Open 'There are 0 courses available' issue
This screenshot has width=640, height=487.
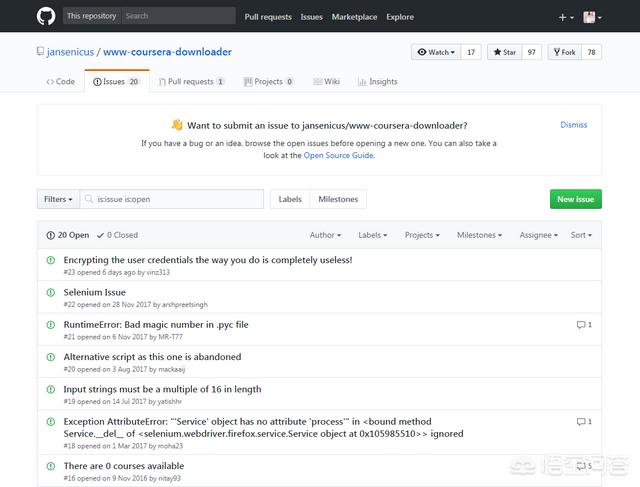click(x=124, y=465)
